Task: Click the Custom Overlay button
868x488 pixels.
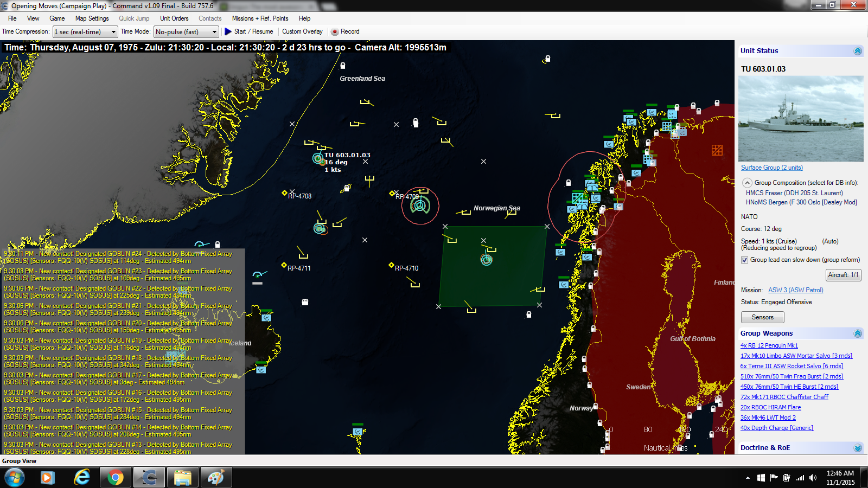Action: tap(302, 31)
